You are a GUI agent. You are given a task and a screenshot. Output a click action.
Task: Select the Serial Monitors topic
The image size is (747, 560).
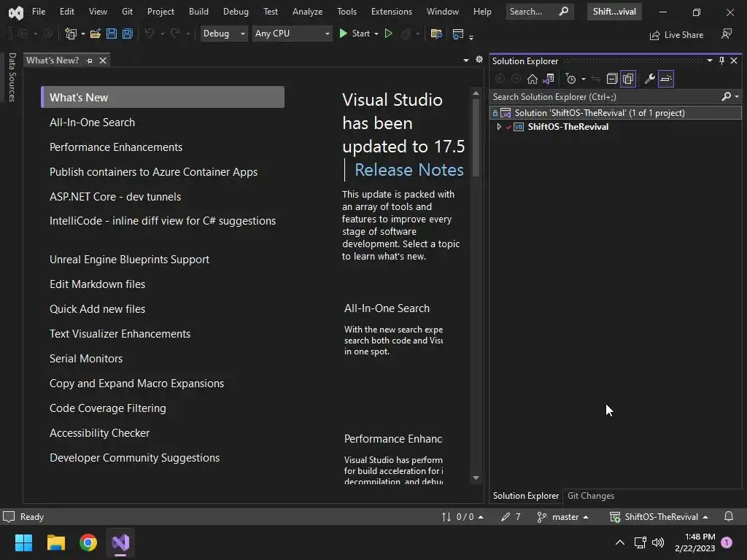86,359
